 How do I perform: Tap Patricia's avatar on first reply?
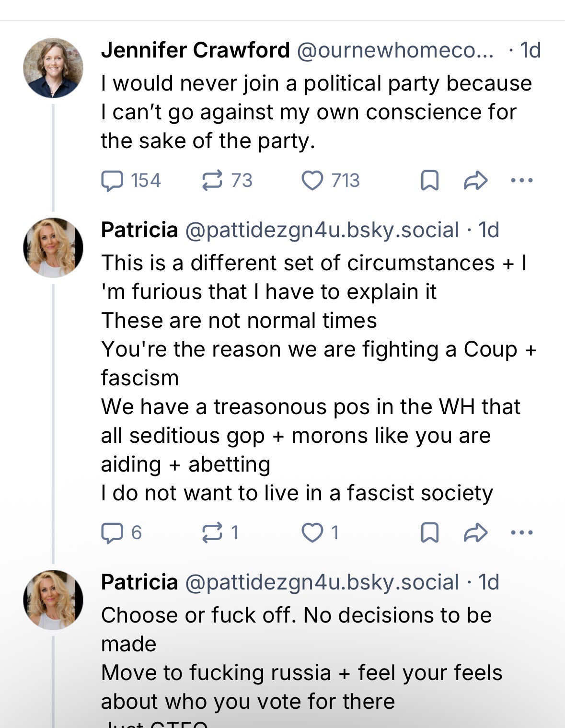[x=53, y=248]
